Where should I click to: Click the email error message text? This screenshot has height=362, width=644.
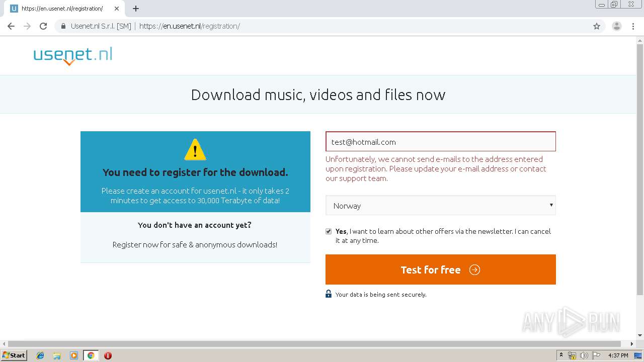click(436, 168)
